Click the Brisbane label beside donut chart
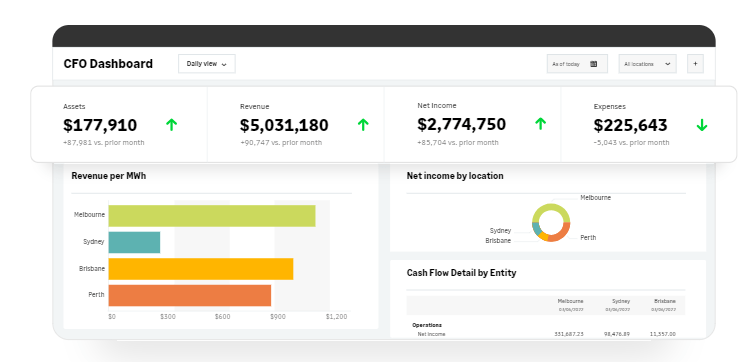Image resolution: width=755 pixels, height=362 pixels. [498, 241]
